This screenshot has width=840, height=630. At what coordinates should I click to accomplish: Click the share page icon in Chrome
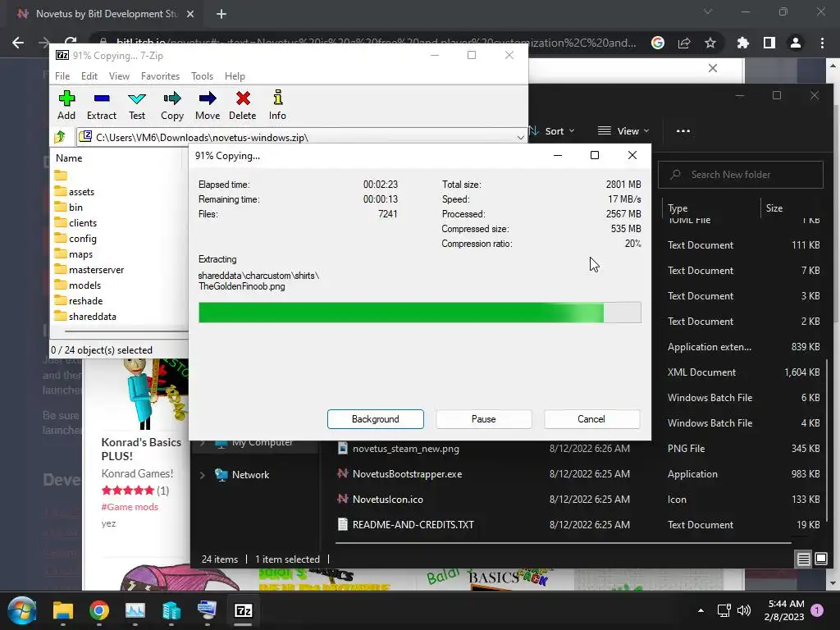coord(684,43)
